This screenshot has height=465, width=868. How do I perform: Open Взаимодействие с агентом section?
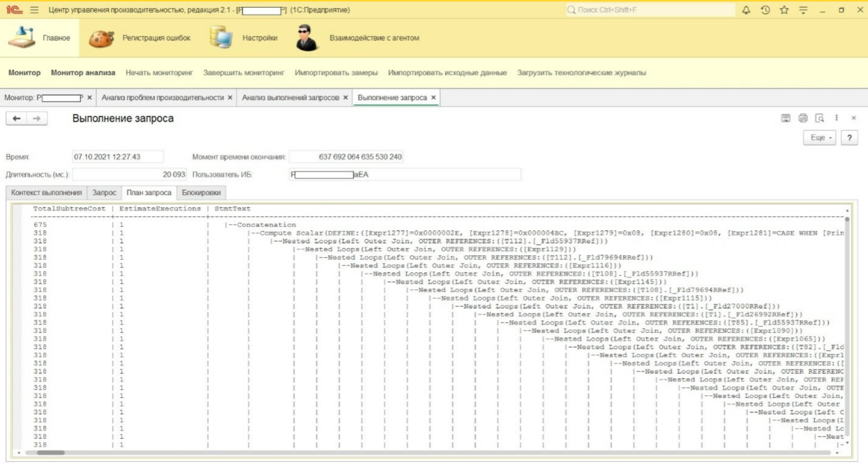(358, 38)
